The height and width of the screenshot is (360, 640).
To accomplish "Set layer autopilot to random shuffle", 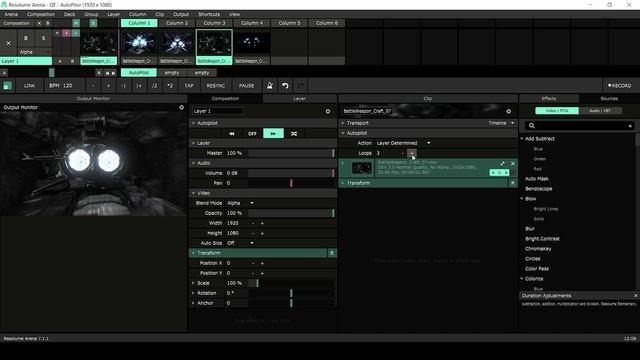I will [x=294, y=133].
